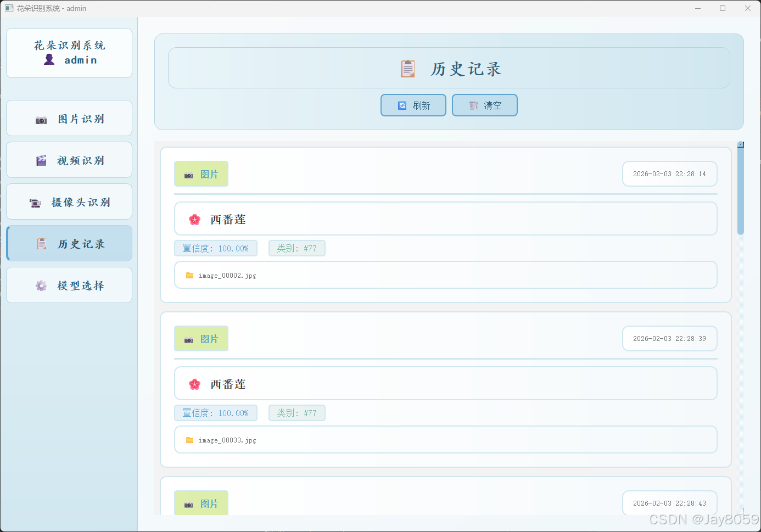The height and width of the screenshot is (532, 761).
Task: Click camera icon in 22:28:14 record tag
Action: coord(188,176)
